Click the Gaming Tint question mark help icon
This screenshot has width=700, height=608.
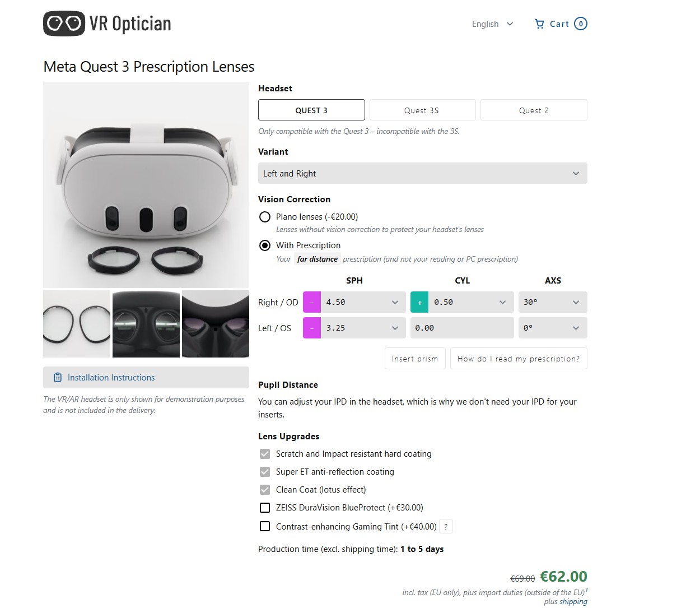446,527
